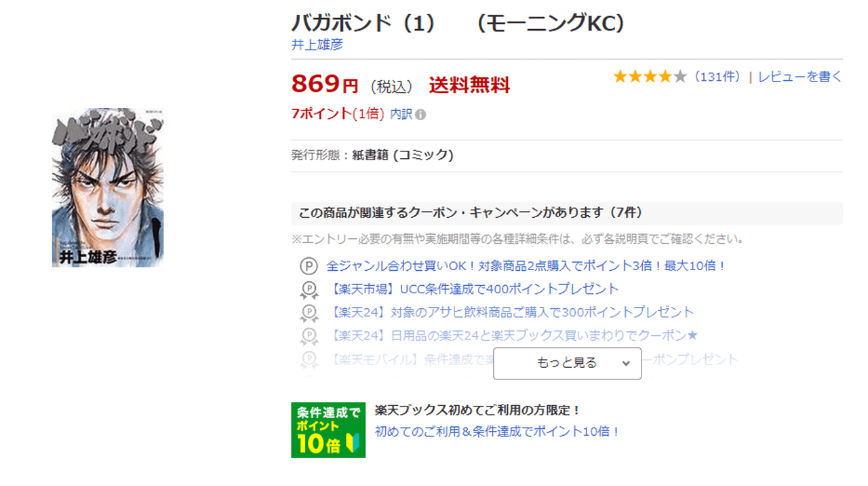Viewport: 868px width, 486px height.
Task: Open the UCC条件達成で400ポイントプレゼント link
Action: pos(475,289)
